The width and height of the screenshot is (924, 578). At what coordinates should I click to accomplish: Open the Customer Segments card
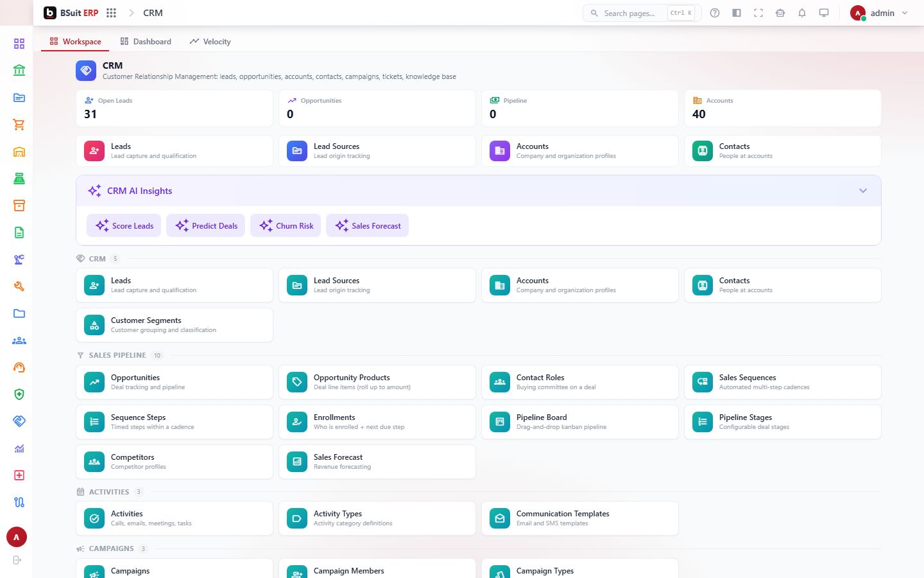click(175, 325)
